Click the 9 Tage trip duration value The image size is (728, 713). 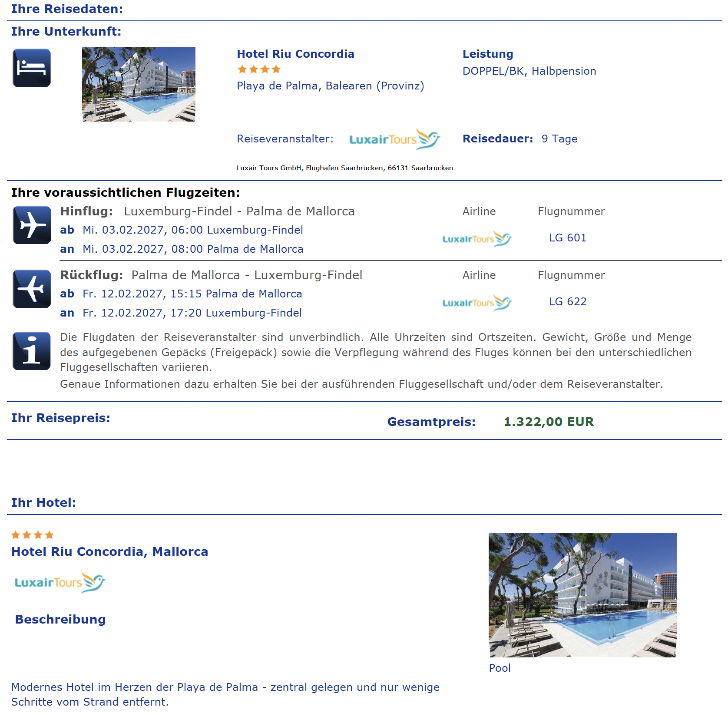[559, 139]
